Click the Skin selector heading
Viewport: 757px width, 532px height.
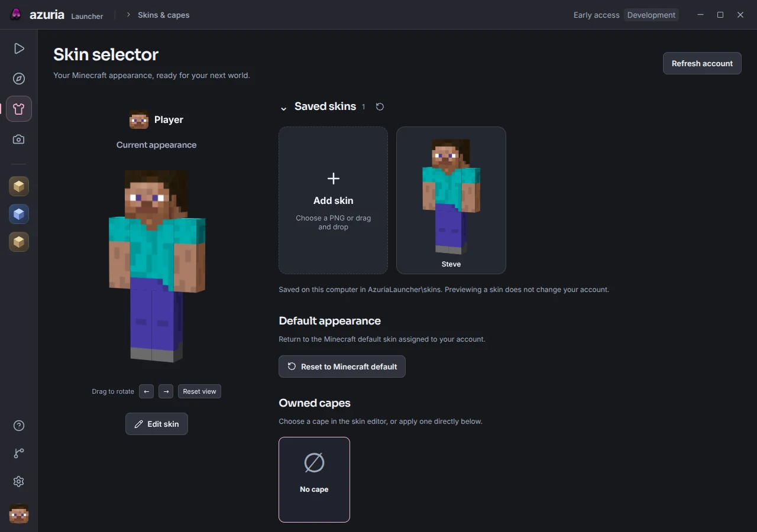(x=106, y=54)
